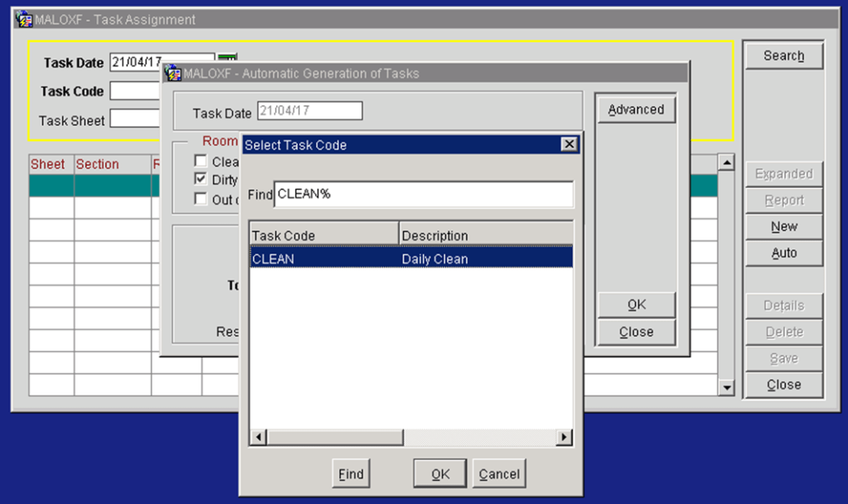
Task: Click the task list's left scroll arrow
Action: click(259, 437)
